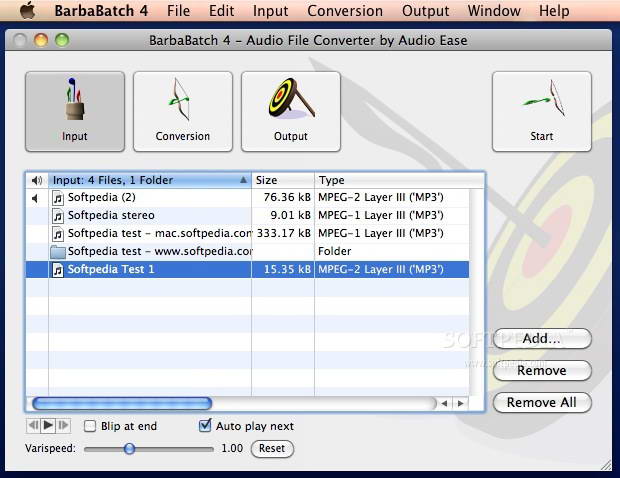Switch to the Conversion bow panel
This screenshot has width=620, height=478.
tap(183, 111)
